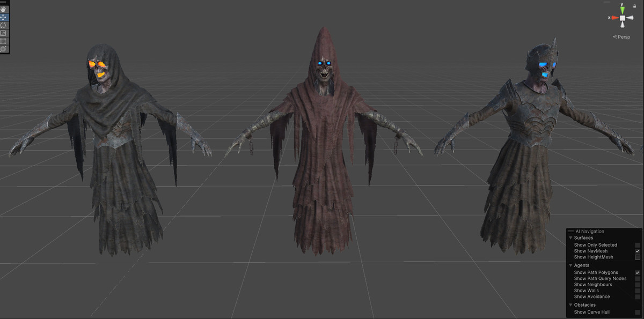Click the Show Path Query Nodes label
644x319 pixels.
pyautogui.click(x=600, y=279)
